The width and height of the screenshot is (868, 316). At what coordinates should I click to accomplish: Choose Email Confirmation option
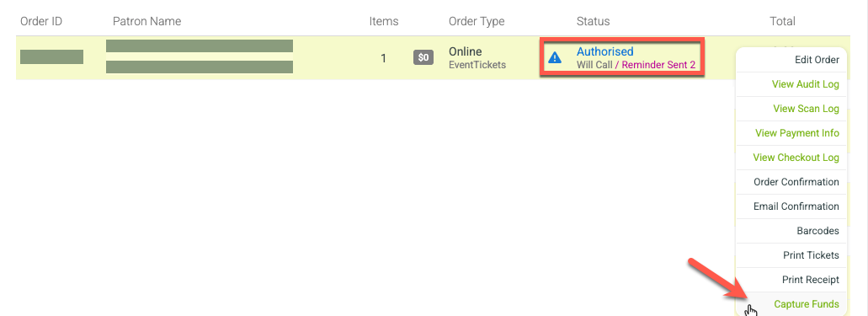pyautogui.click(x=796, y=206)
